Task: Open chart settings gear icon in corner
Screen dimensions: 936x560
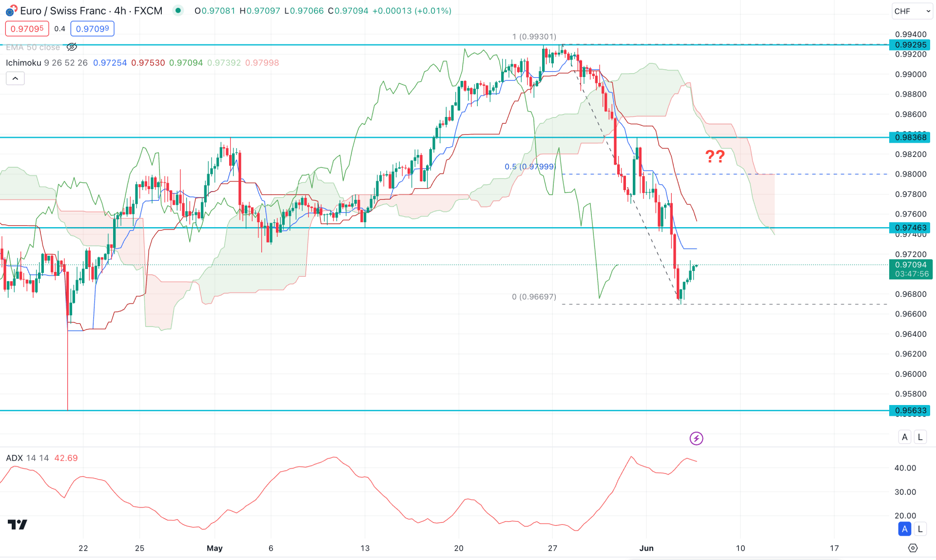Action: coord(913,548)
